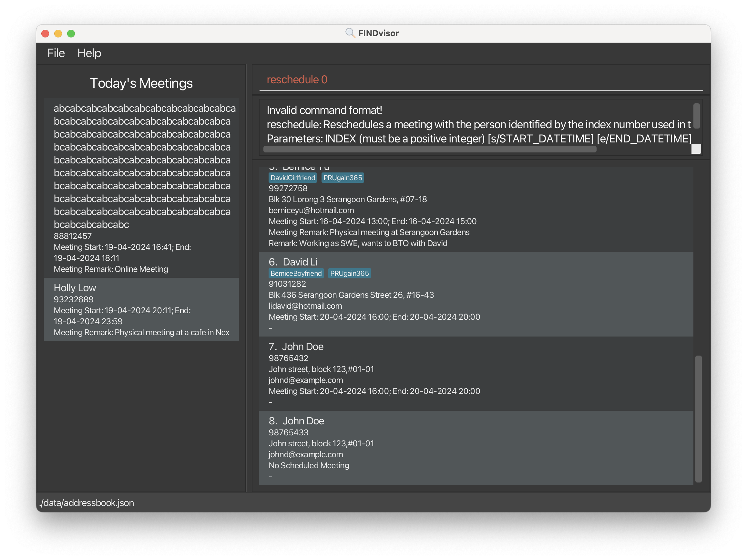Select Holly Low meeting card
The image size is (747, 560).
[x=141, y=309]
